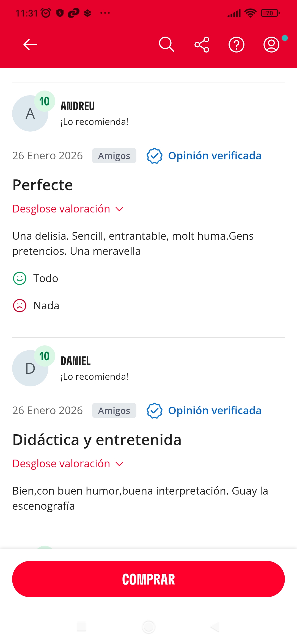297x644 pixels.
Task: Tap the Android home navigation button
Action: point(148,627)
